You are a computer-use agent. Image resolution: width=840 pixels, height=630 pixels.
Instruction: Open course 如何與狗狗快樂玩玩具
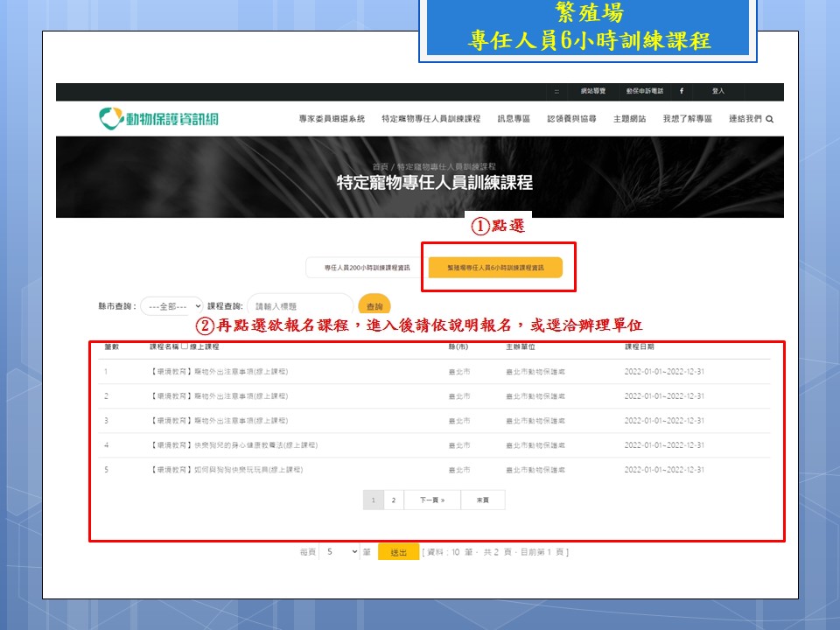tap(227, 470)
